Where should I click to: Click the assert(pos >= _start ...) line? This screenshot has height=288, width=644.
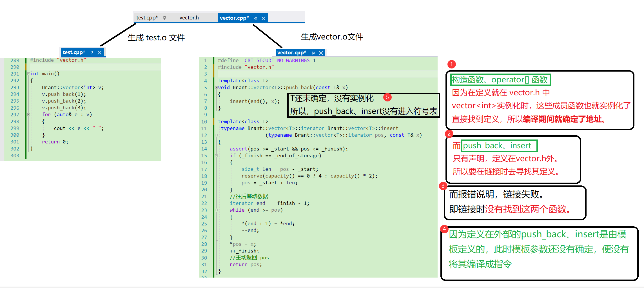[x=289, y=149]
